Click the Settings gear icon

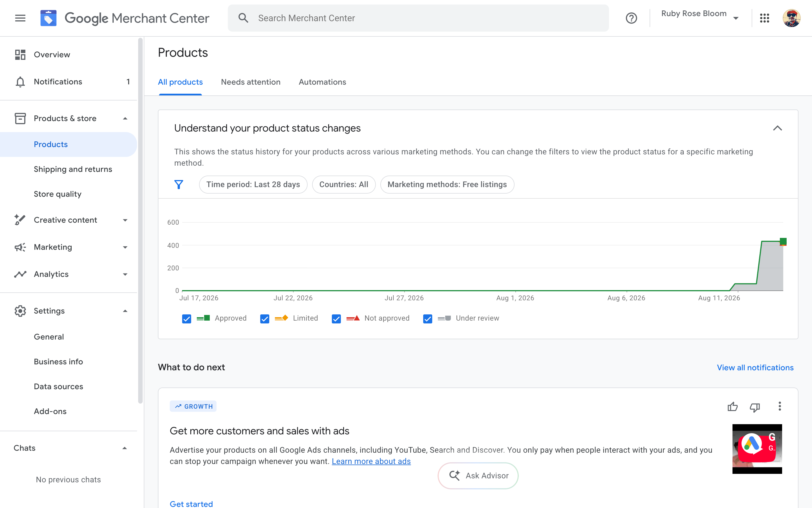(20, 311)
